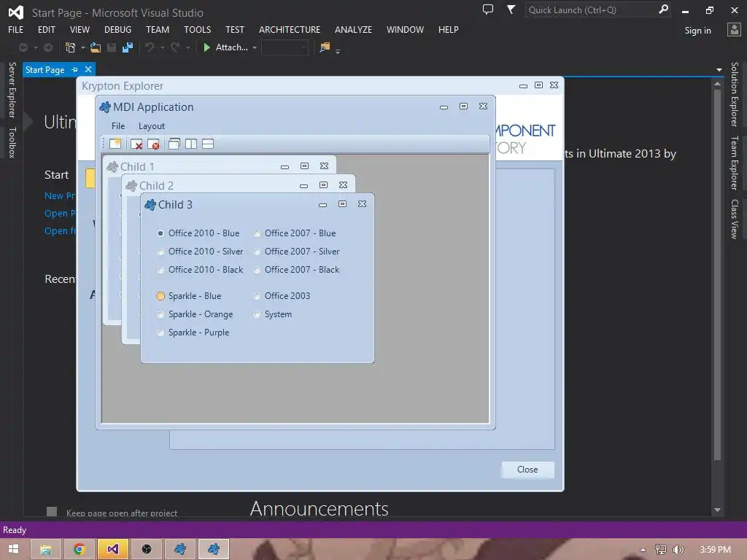Click the Save All toolbar icon
Screen dimensions: 747x560
tap(127, 47)
